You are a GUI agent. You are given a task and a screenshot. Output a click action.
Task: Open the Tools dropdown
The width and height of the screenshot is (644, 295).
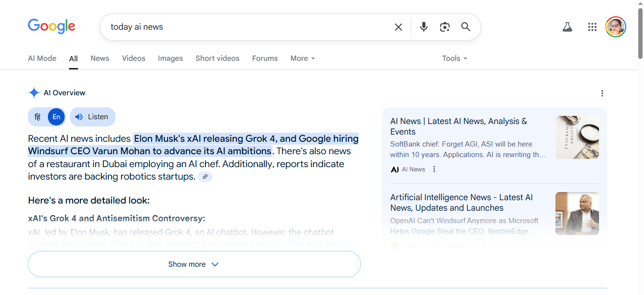tap(454, 58)
